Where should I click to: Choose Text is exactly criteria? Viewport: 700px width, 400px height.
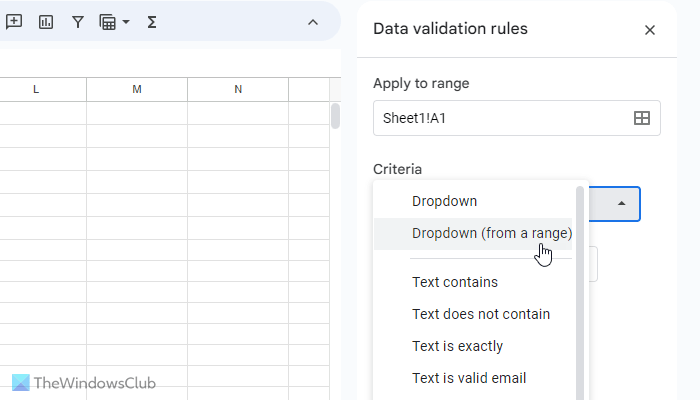coord(457,346)
